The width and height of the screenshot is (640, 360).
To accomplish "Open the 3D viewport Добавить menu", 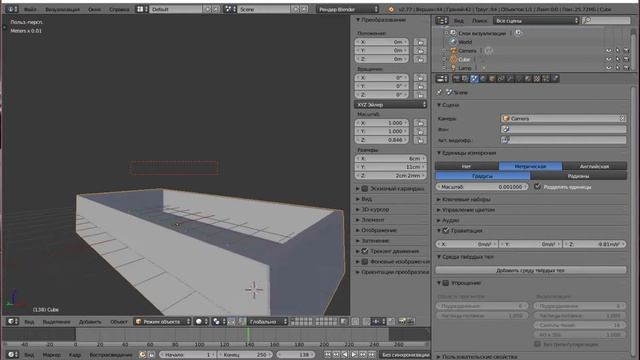I will click(90, 322).
